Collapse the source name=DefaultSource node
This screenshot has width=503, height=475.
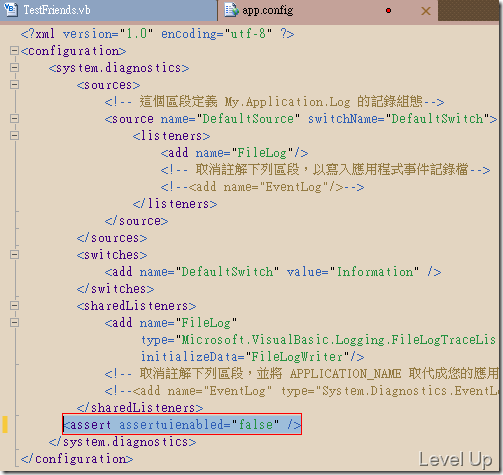[14, 119]
